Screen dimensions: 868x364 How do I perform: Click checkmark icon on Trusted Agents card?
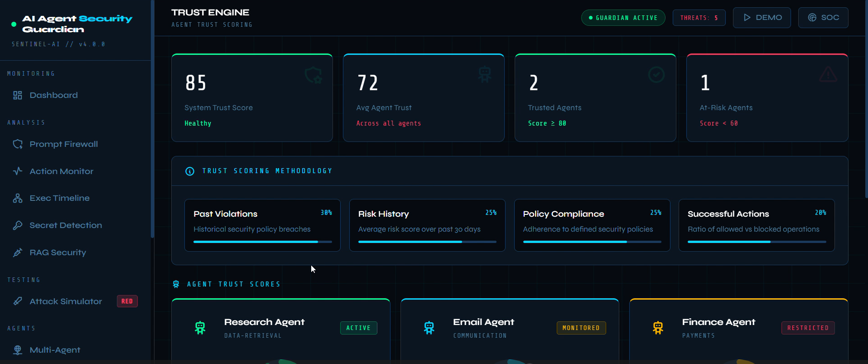click(656, 74)
